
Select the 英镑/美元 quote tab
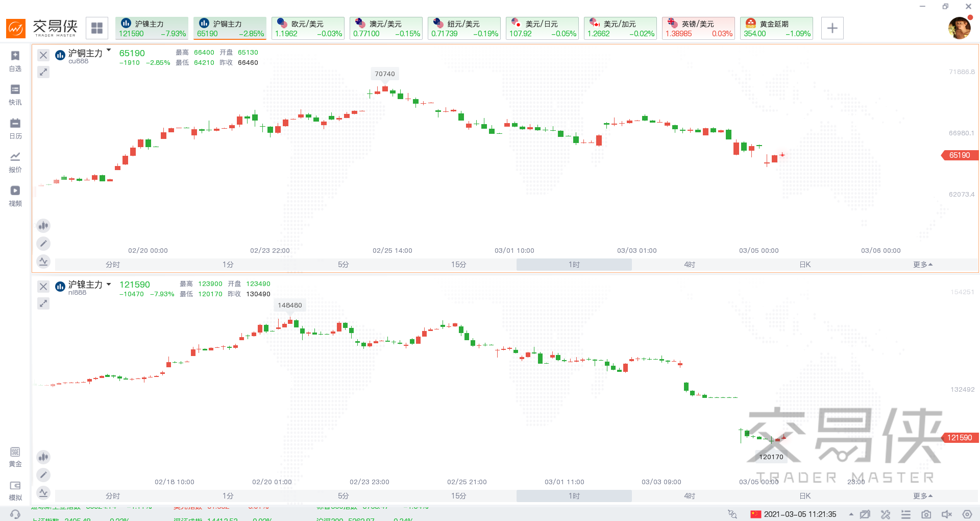[698, 28]
